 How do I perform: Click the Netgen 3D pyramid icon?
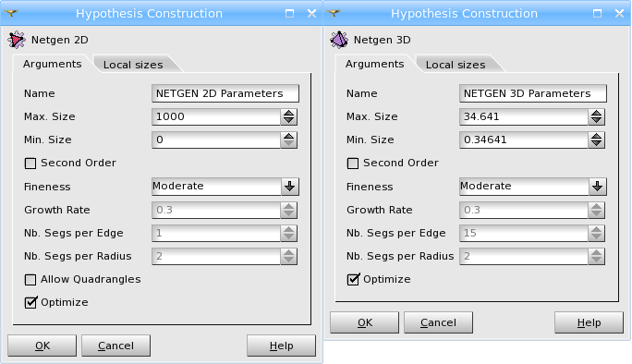[339, 40]
